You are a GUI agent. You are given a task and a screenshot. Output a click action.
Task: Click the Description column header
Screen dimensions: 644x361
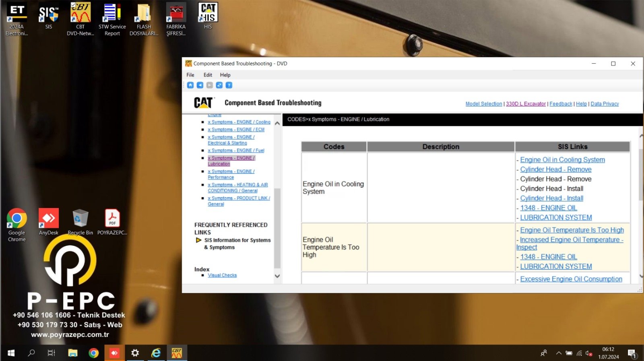pyautogui.click(x=441, y=147)
